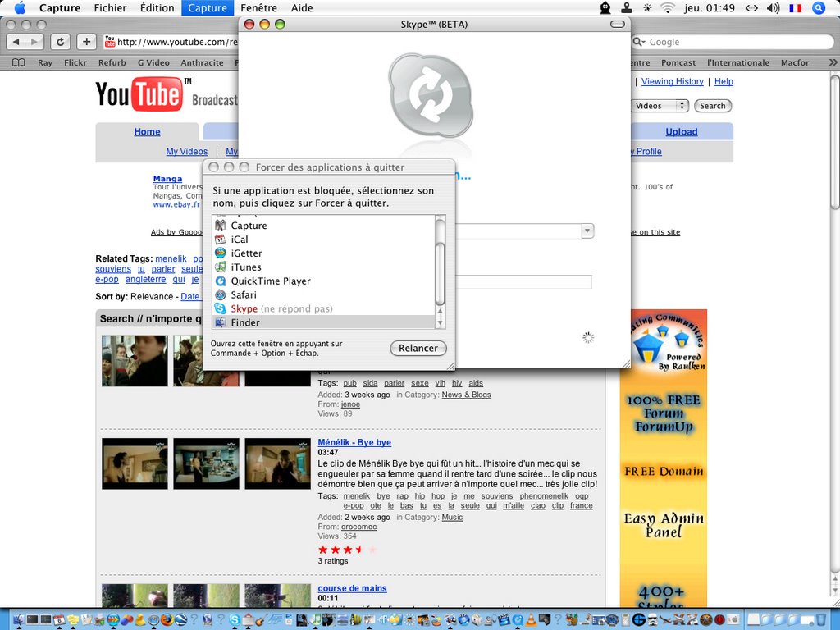The image size is (840, 630).
Task: Open the AirPort Wi-Fi status menu
Action: click(667, 8)
